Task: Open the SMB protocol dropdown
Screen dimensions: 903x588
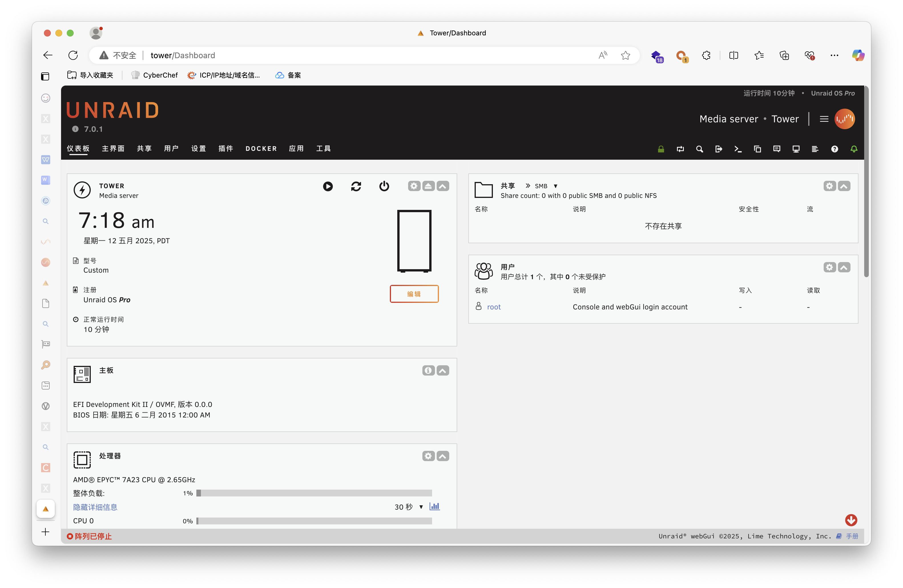Action: [x=546, y=186]
